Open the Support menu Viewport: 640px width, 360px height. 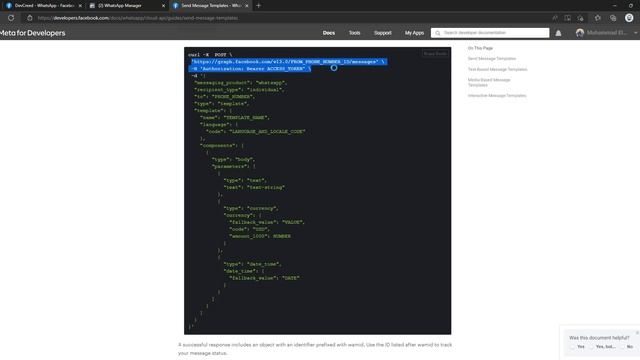pyautogui.click(x=382, y=33)
